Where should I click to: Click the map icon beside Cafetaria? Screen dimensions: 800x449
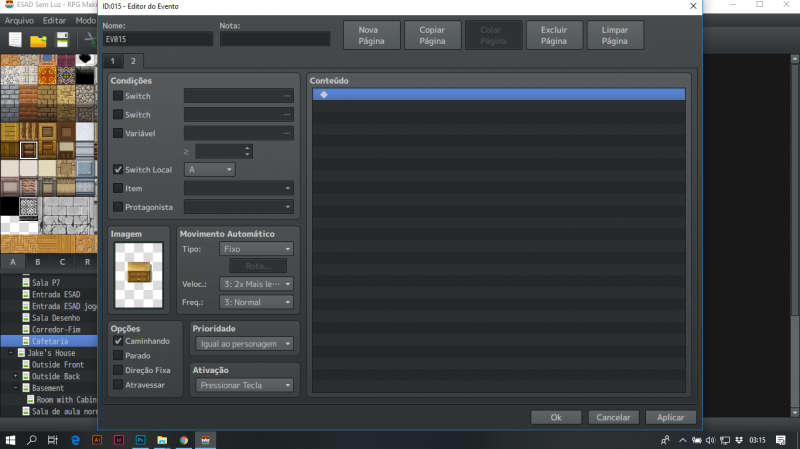26,341
